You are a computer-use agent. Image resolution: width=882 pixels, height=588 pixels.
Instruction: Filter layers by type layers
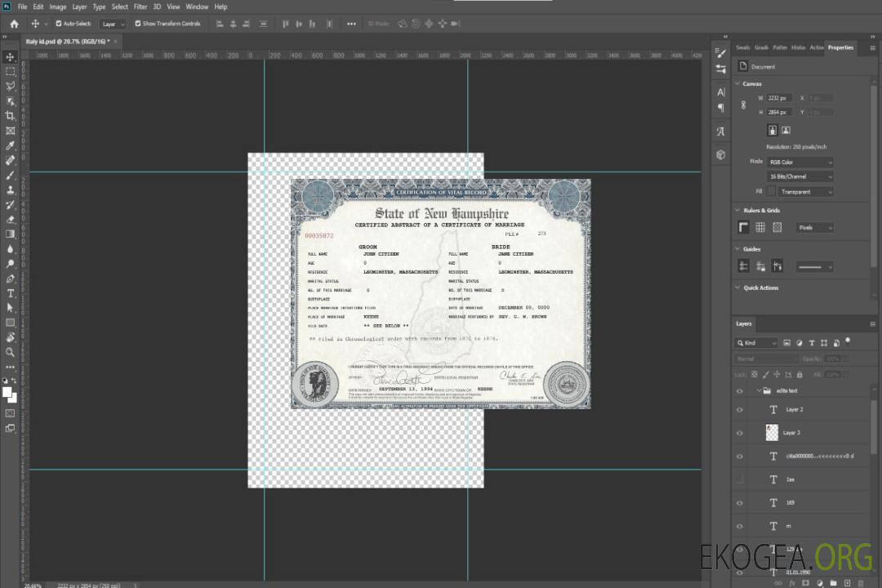pyautogui.click(x=812, y=343)
